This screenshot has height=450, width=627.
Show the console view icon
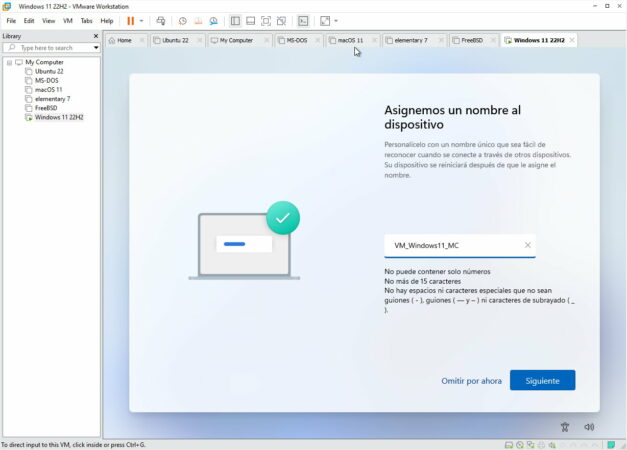pyautogui.click(x=303, y=21)
